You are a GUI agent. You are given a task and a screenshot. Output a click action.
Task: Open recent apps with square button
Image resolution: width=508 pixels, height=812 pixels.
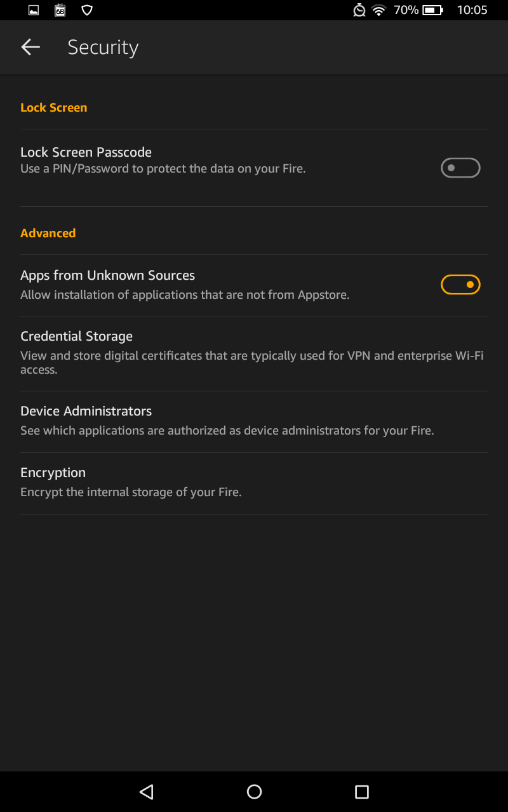(361, 791)
